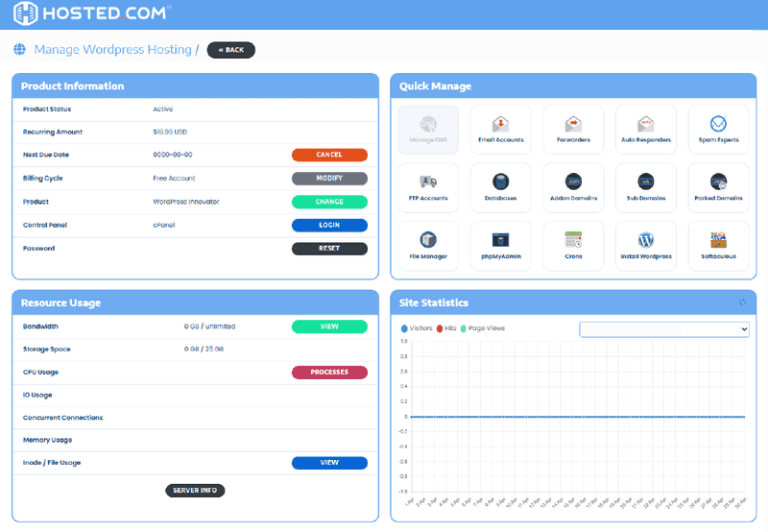Click View for Inode / File Usage
This screenshot has height=532, width=768.
point(329,463)
